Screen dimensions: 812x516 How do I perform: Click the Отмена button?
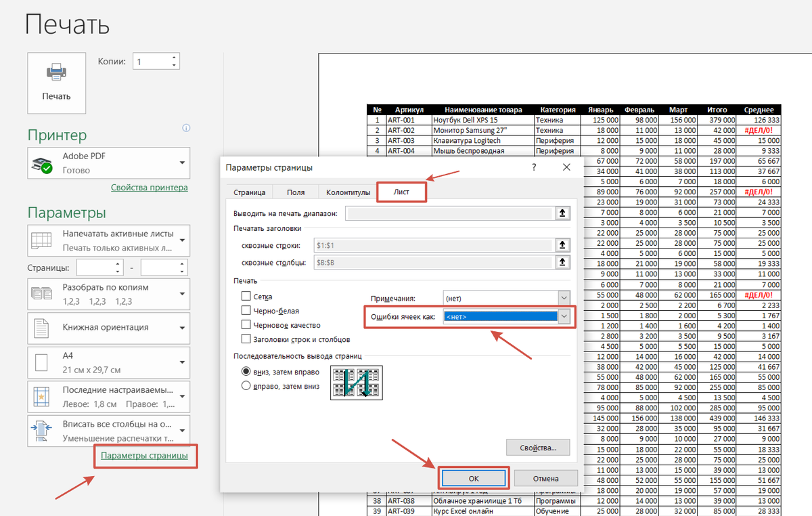[546, 478]
